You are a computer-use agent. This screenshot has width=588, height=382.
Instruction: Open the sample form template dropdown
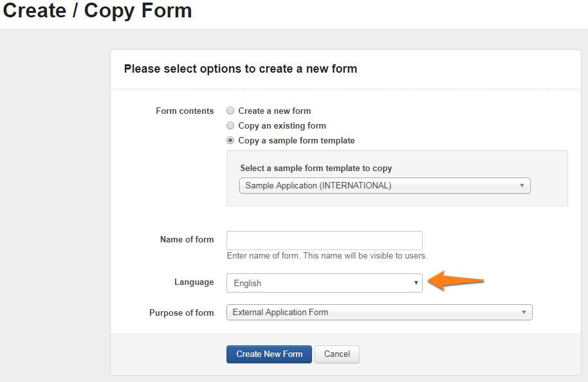click(x=384, y=186)
